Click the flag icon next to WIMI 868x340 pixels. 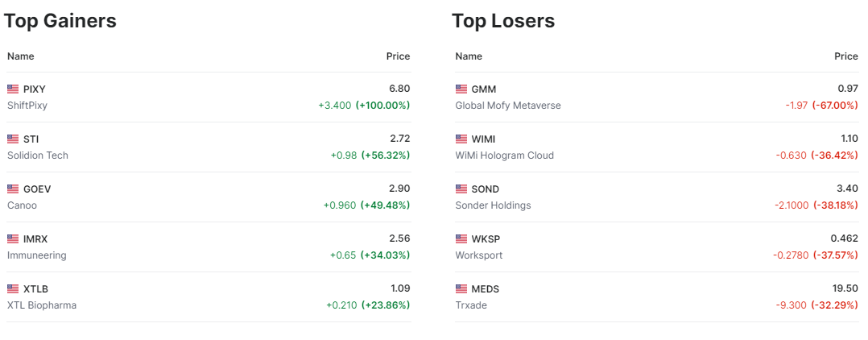(x=461, y=139)
